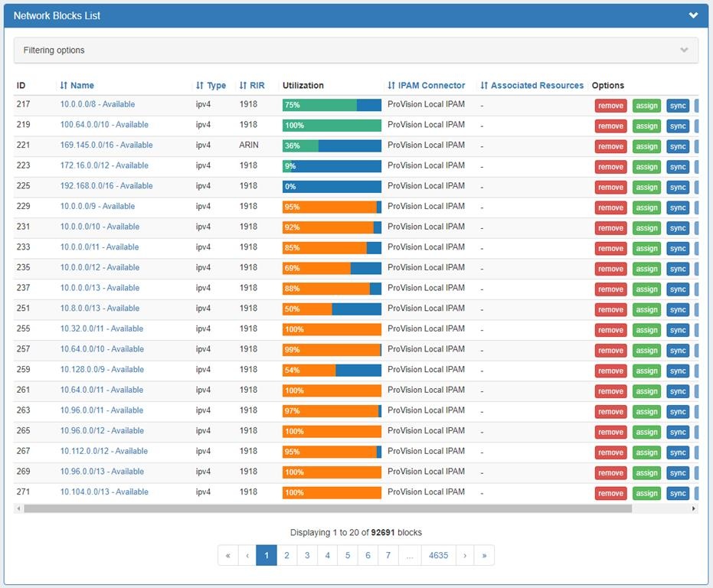Collapse the Network Blocks List panel
Image resolution: width=713 pixels, height=588 pixels.
point(693,15)
